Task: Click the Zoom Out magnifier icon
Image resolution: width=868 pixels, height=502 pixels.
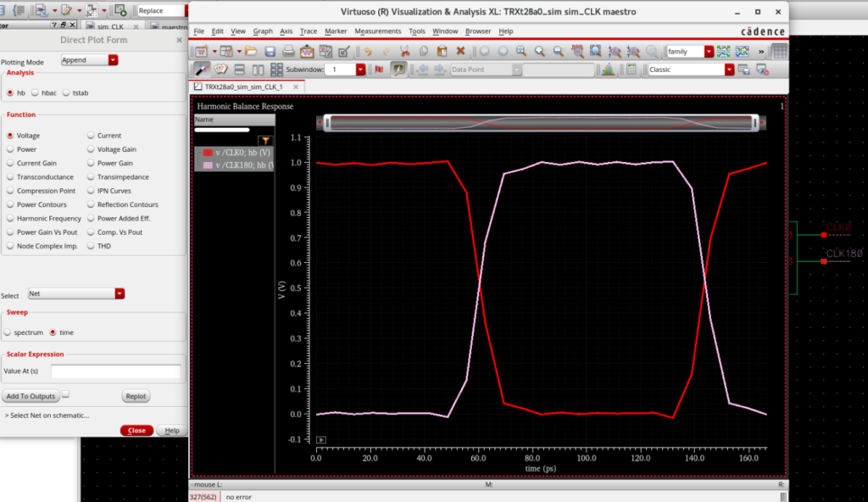Action: pos(559,52)
